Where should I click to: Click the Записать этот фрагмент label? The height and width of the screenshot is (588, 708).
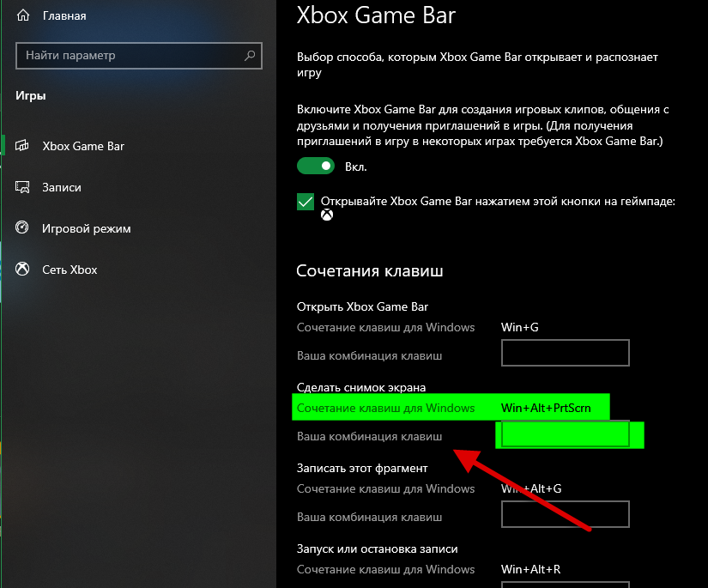362,469
